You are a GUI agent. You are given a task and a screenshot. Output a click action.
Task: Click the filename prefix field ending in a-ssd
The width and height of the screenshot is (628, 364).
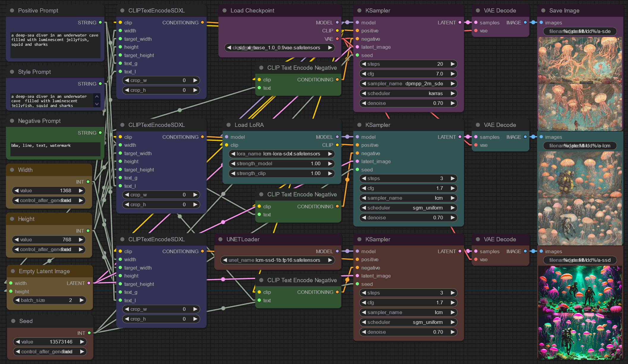coord(580,260)
